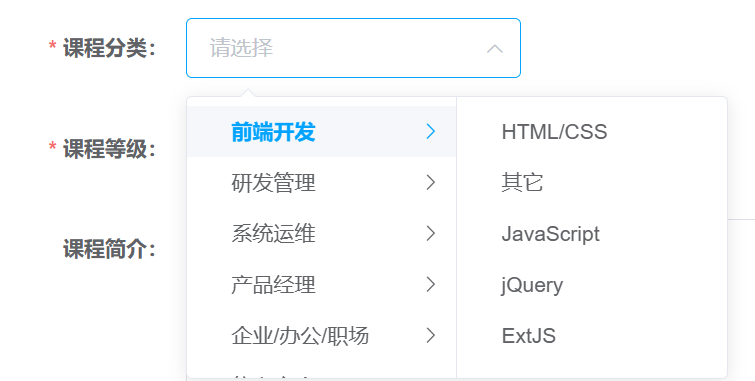The width and height of the screenshot is (755, 381).
Task: Choose the JavaScript subcategory
Action: click(592, 234)
